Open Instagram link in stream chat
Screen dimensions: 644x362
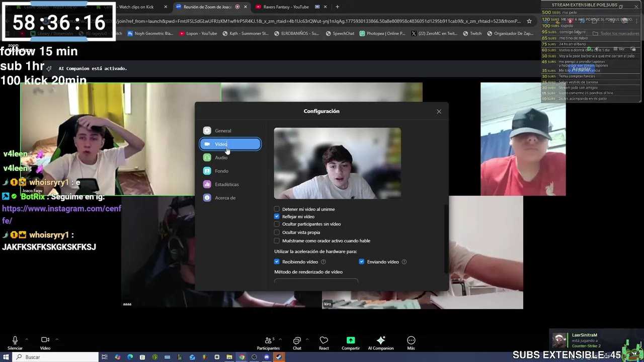[x=61, y=214]
